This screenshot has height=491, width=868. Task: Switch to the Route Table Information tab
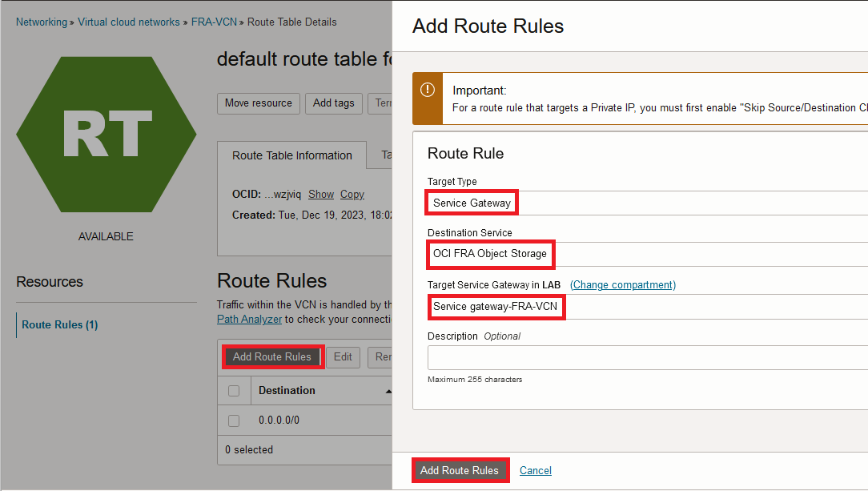[x=291, y=155]
